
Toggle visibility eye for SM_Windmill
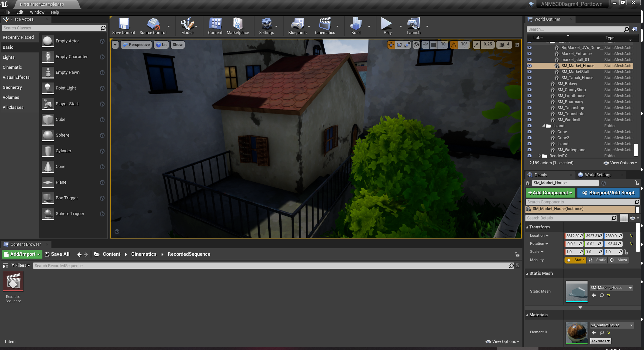pos(529,120)
